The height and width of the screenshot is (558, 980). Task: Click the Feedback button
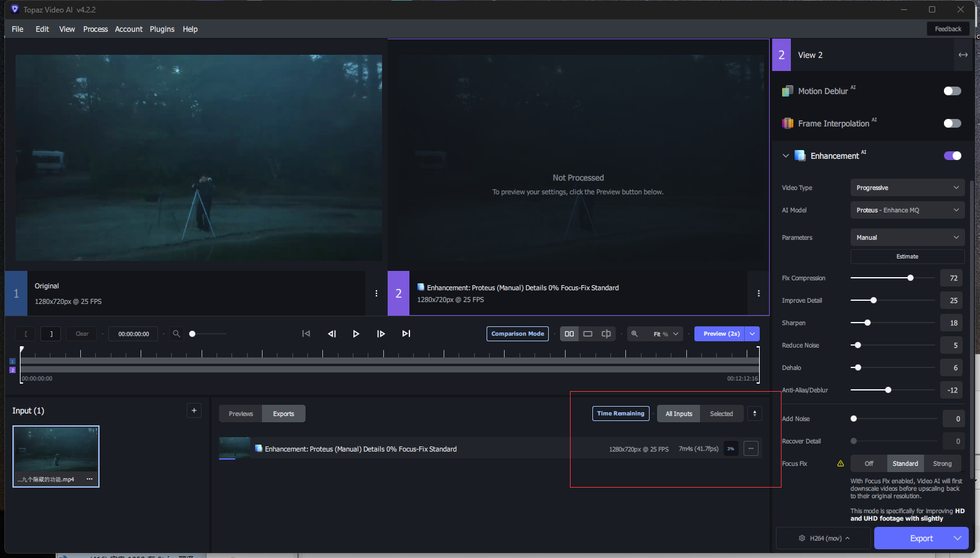tap(948, 29)
